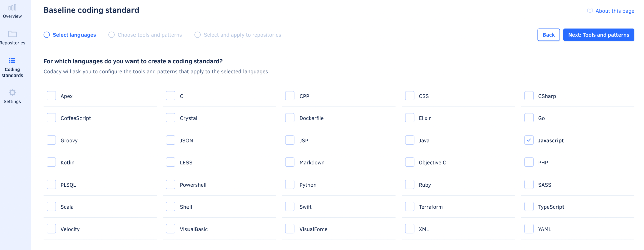Select the YAML language checkbox

click(529, 229)
